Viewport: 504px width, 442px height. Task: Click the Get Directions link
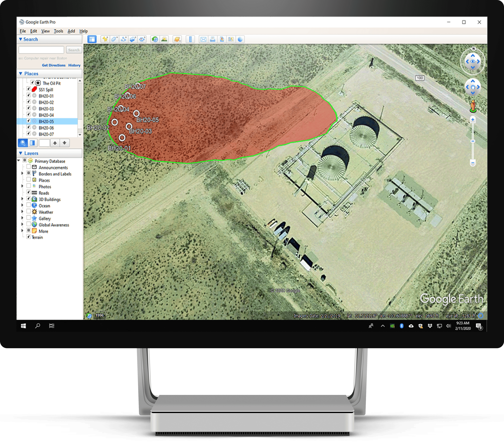coord(54,65)
